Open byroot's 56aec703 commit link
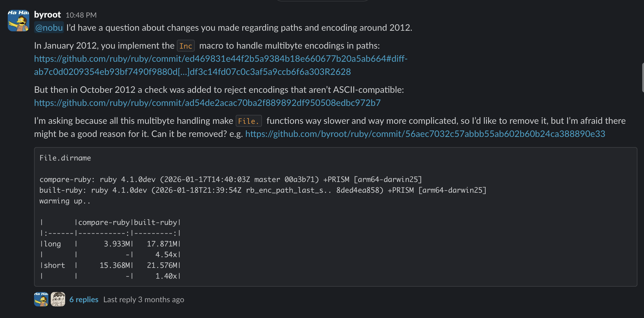644x318 pixels. tap(425, 134)
